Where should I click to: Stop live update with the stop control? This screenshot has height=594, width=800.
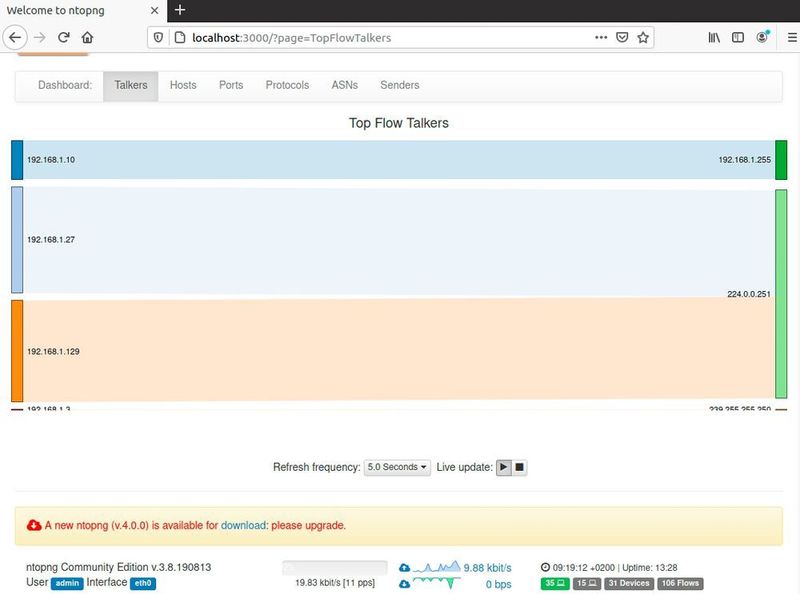[521, 466]
